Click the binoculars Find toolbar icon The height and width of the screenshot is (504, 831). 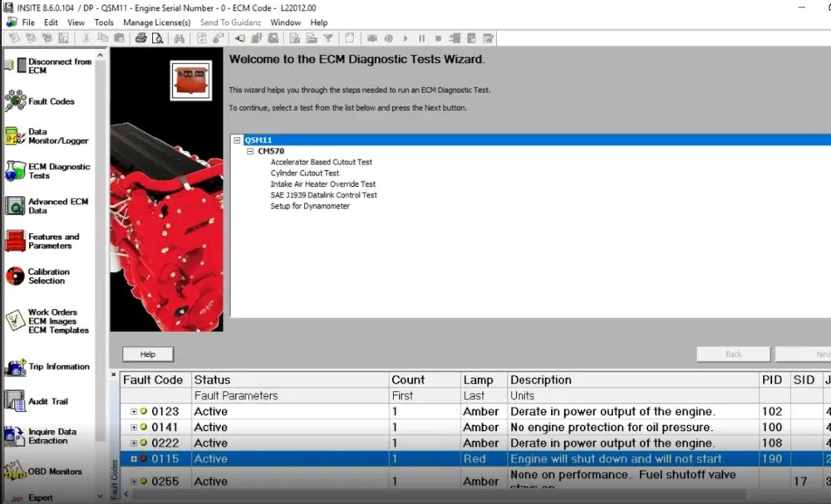tap(179, 38)
